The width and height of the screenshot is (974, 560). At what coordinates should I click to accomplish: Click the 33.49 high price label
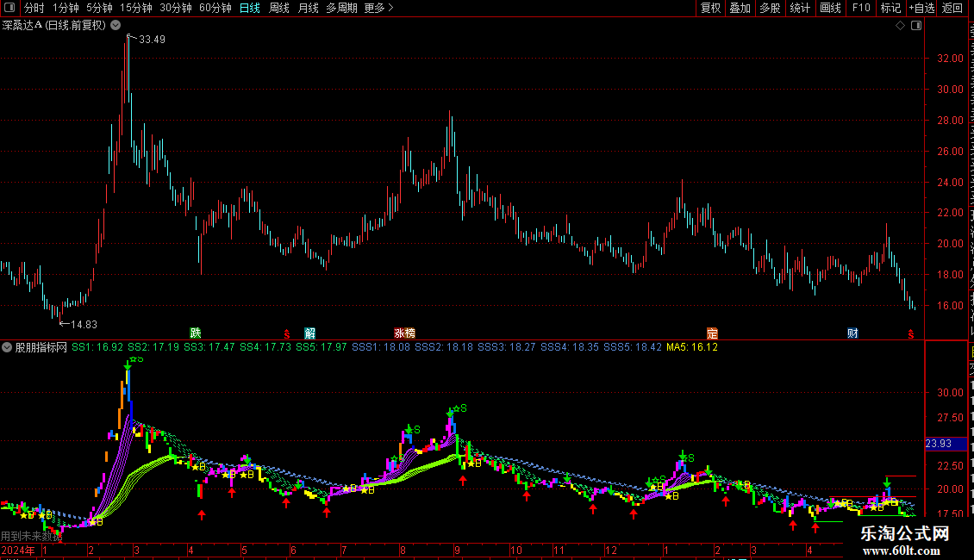[153, 39]
